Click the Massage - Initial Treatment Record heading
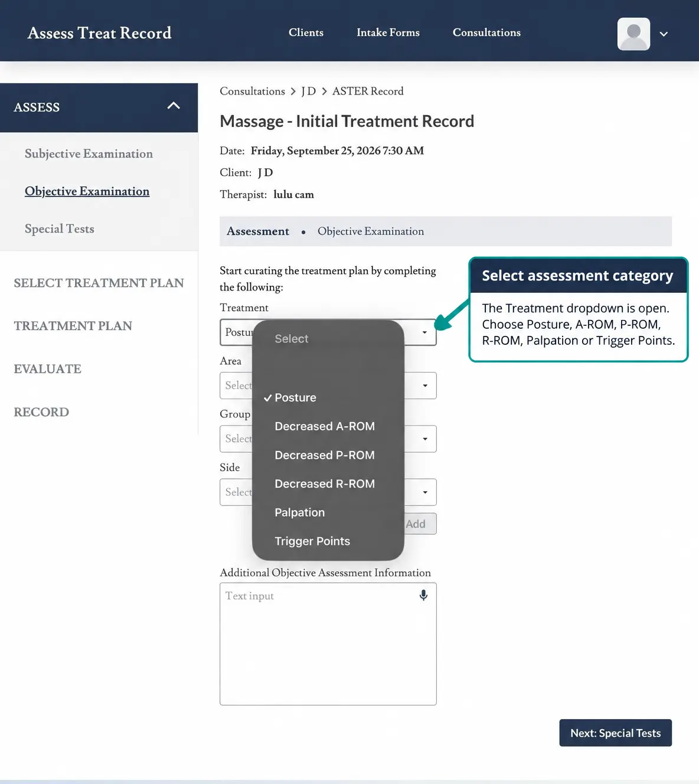This screenshot has width=699, height=784. [347, 121]
